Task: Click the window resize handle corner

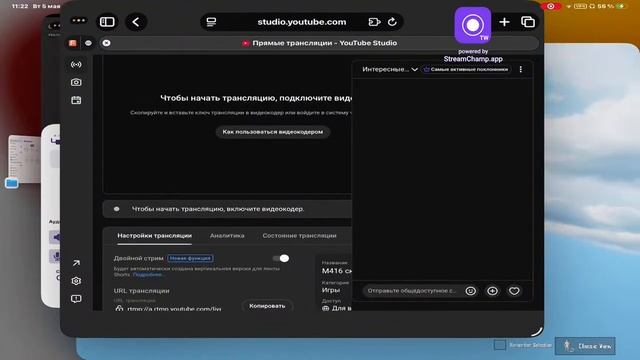Action: pos(537,331)
